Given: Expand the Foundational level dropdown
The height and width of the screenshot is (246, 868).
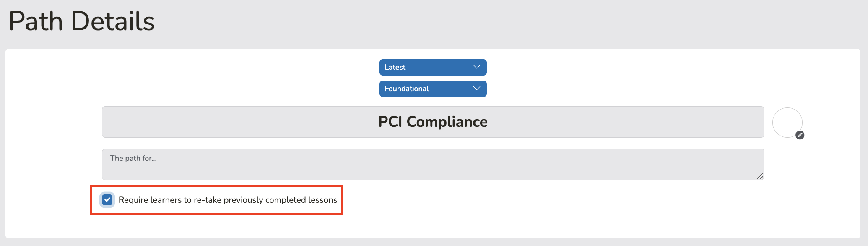Looking at the screenshot, I should pyautogui.click(x=433, y=89).
